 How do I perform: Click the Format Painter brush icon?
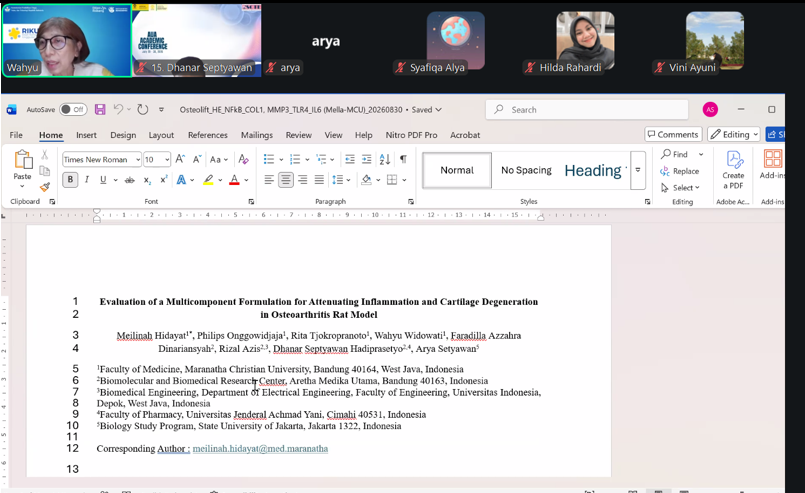(x=45, y=187)
